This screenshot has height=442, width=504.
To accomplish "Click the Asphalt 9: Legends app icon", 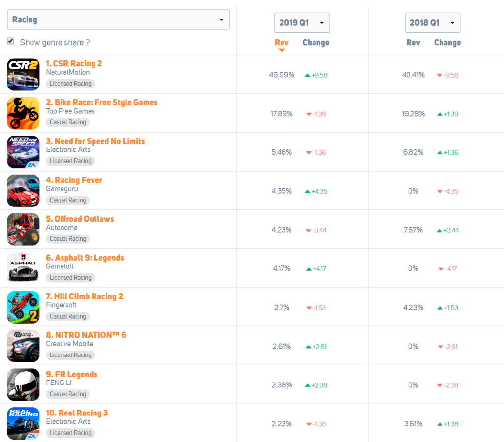I will tap(23, 267).
